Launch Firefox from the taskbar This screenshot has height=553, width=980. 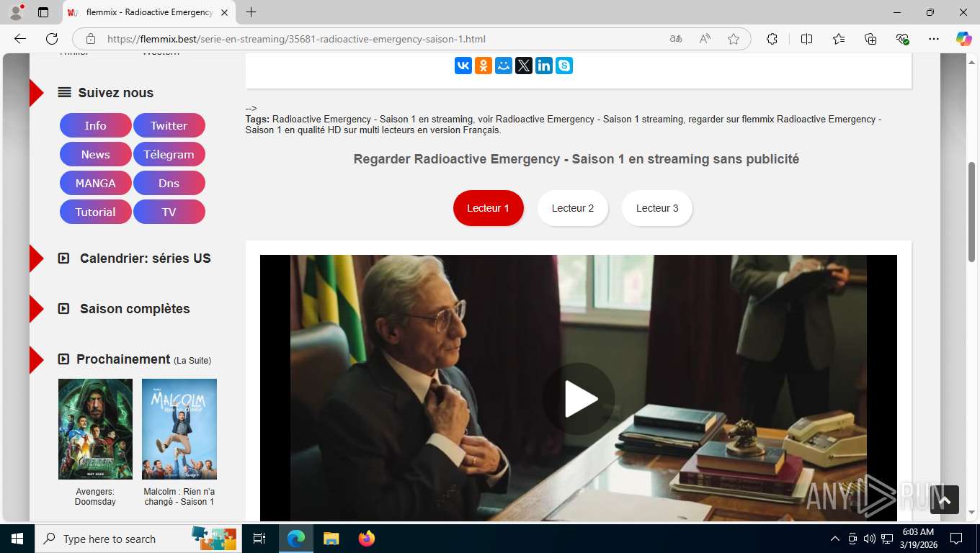[x=367, y=539]
